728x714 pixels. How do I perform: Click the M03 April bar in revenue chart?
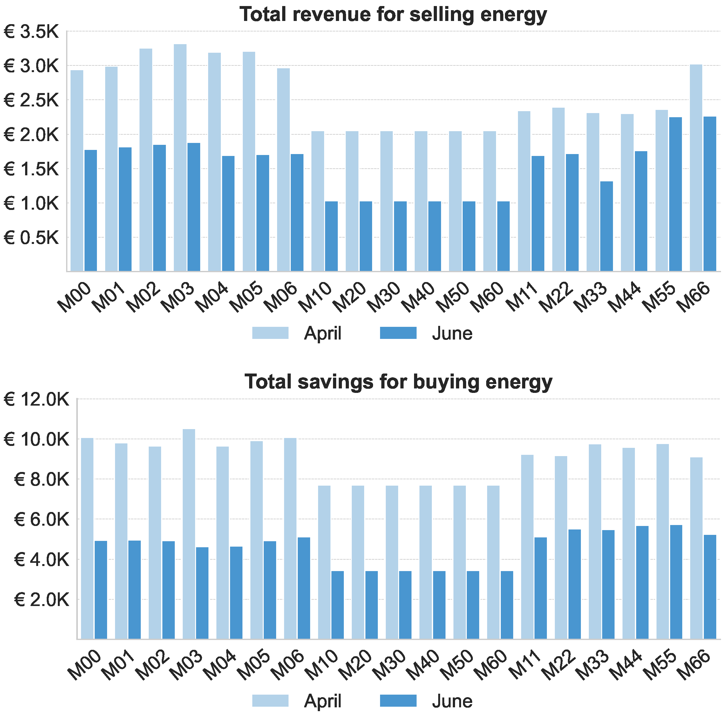[x=180, y=158]
